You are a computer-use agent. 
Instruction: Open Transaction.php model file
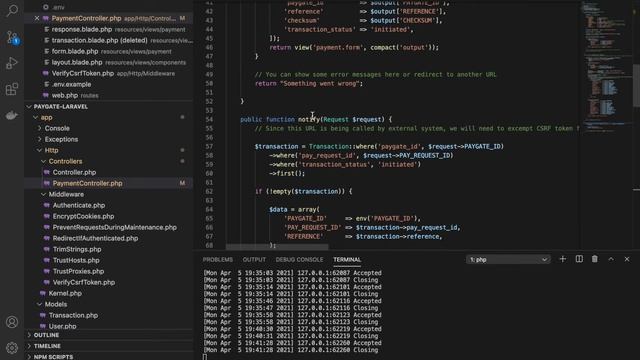tap(109, 316)
